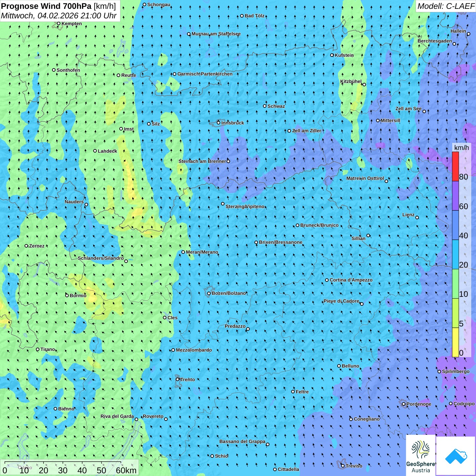Click the Lienz city marker
The image size is (476, 476).
click(x=417, y=218)
